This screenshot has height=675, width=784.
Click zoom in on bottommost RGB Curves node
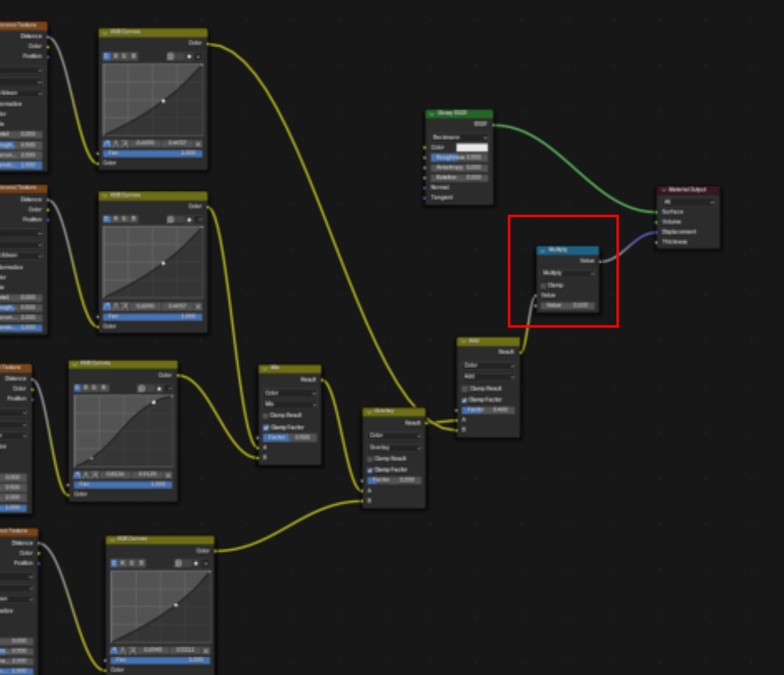coord(178,564)
